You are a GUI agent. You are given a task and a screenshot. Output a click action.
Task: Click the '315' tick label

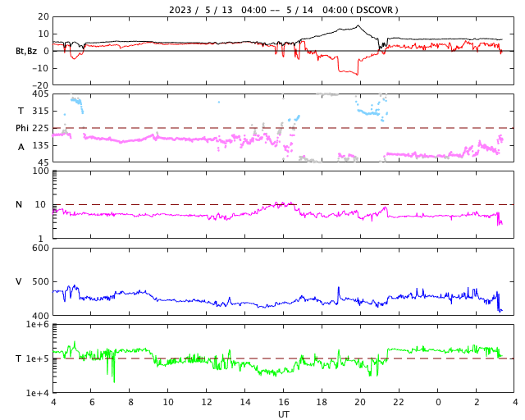coord(40,111)
